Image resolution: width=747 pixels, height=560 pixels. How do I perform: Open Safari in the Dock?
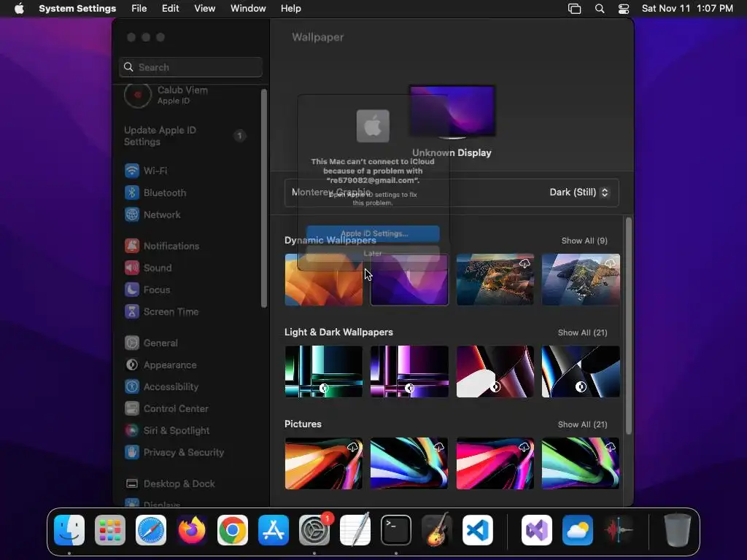151,530
